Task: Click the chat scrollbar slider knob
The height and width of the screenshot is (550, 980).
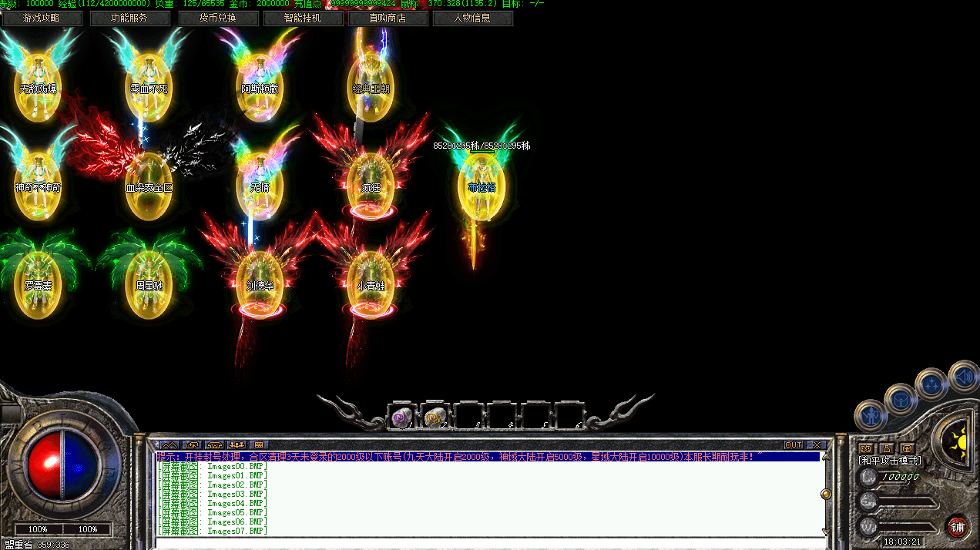Action: click(x=826, y=493)
